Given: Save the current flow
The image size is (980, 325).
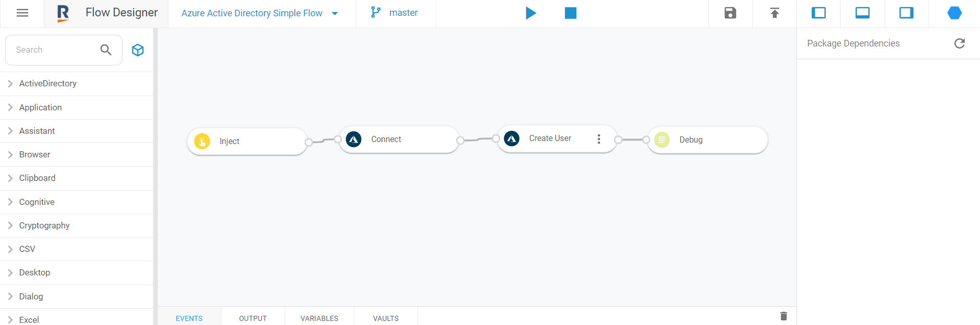Looking at the screenshot, I should coord(730,13).
